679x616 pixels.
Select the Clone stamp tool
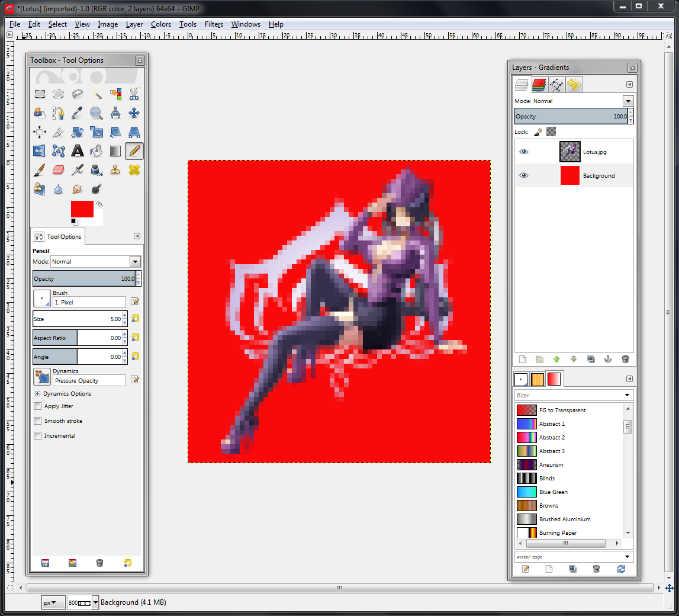click(115, 170)
